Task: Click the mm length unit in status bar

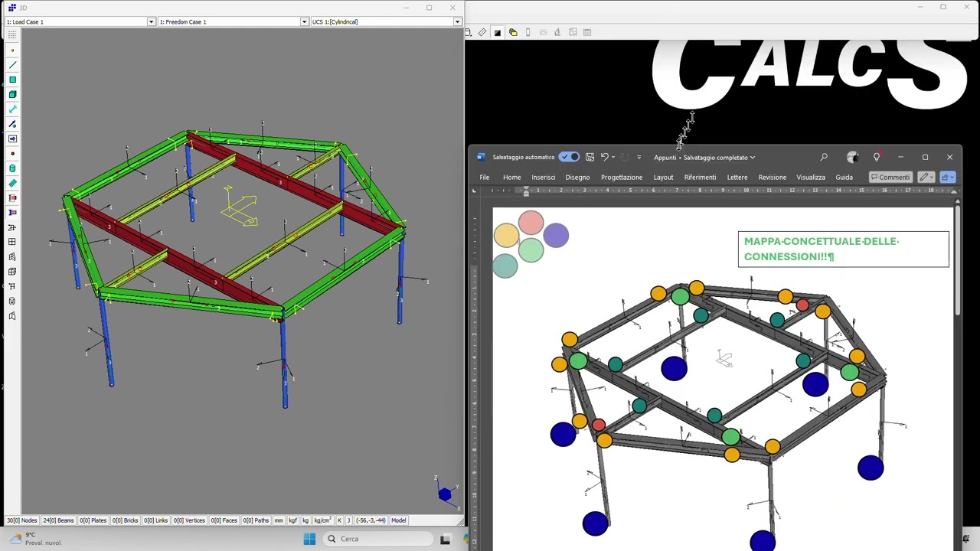Action: [x=279, y=520]
